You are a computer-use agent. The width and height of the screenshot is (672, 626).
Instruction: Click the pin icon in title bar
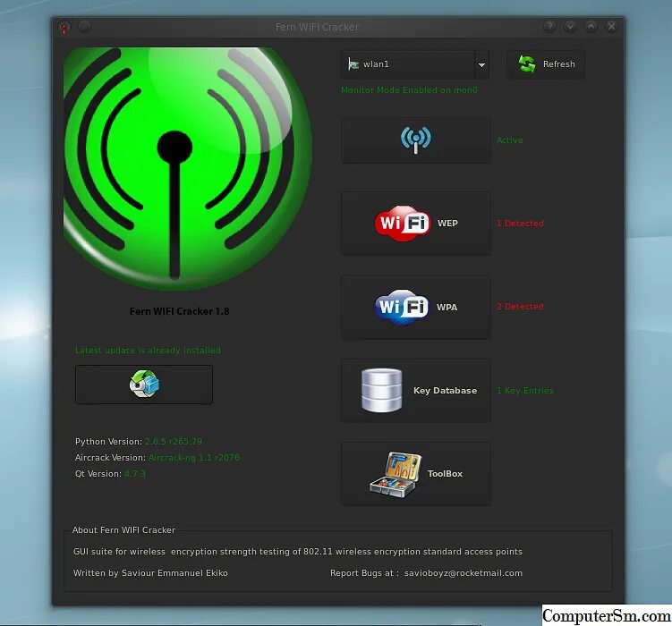point(85,27)
